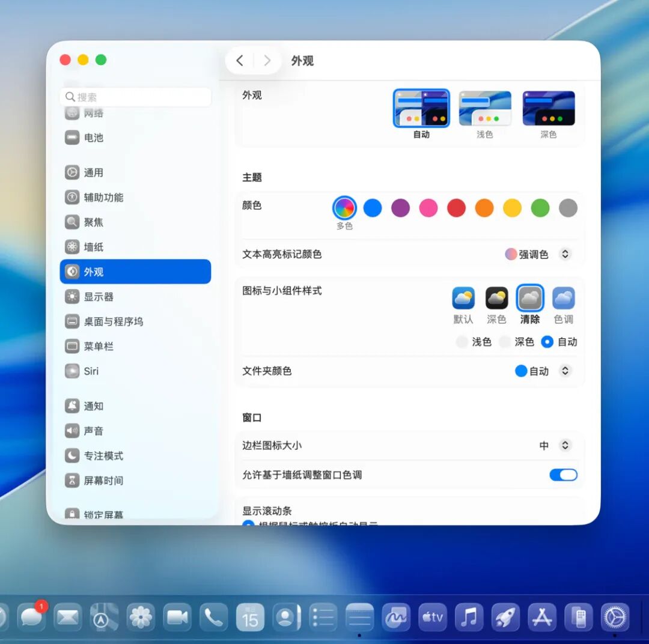The height and width of the screenshot is (644, 649).
Task: Select the 浅色 radio button for icon style
Action: pos(462,342)
